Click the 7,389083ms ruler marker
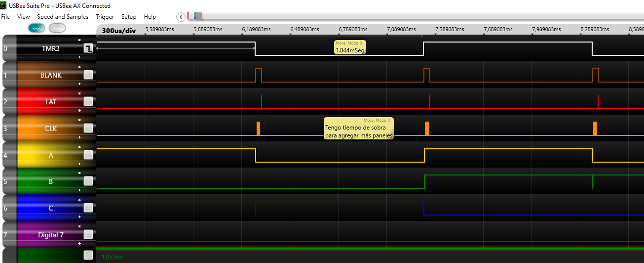The width and height of the screenshot is (644, 263). (x=450, y=29)
